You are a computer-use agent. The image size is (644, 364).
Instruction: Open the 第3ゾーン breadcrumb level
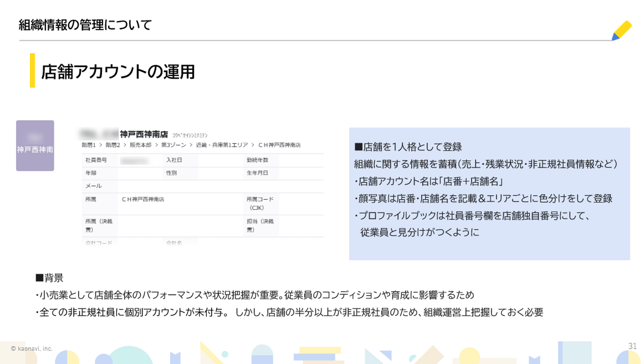click(173, 145)
